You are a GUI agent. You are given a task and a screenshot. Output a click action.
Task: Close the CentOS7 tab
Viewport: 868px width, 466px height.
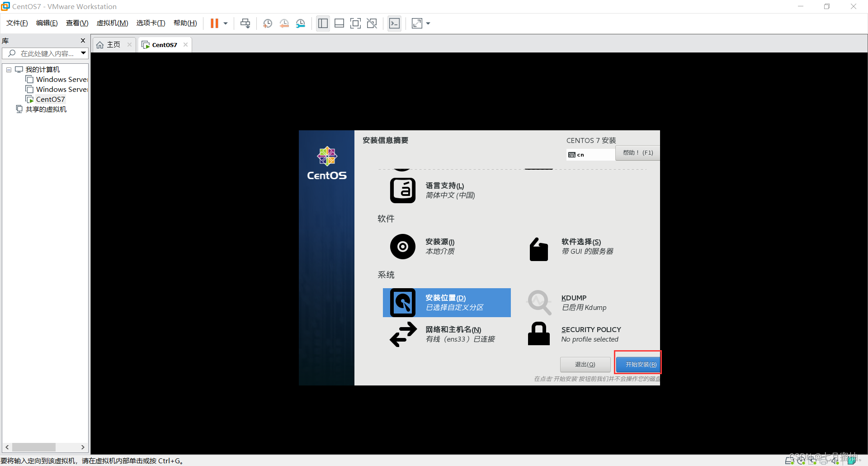point(185,44)
